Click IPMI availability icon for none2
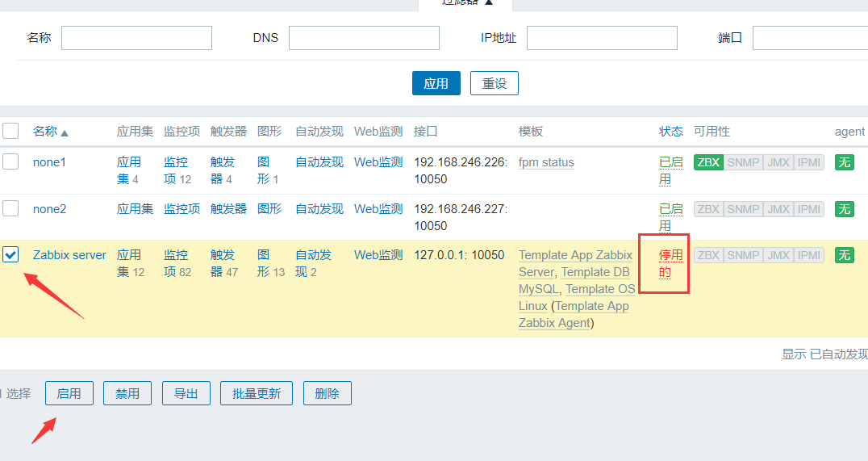Image resolution: width=868 pixels, height=461 pixels. click(x=809, y=209)
